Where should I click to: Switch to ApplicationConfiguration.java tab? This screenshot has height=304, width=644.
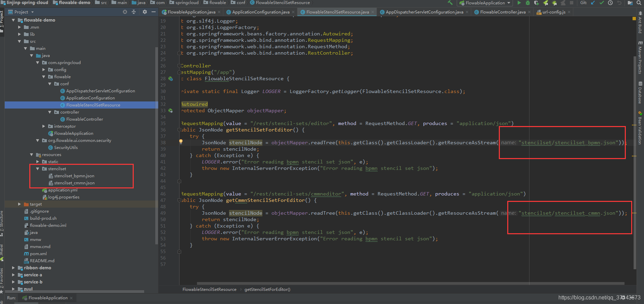(261, 12)
